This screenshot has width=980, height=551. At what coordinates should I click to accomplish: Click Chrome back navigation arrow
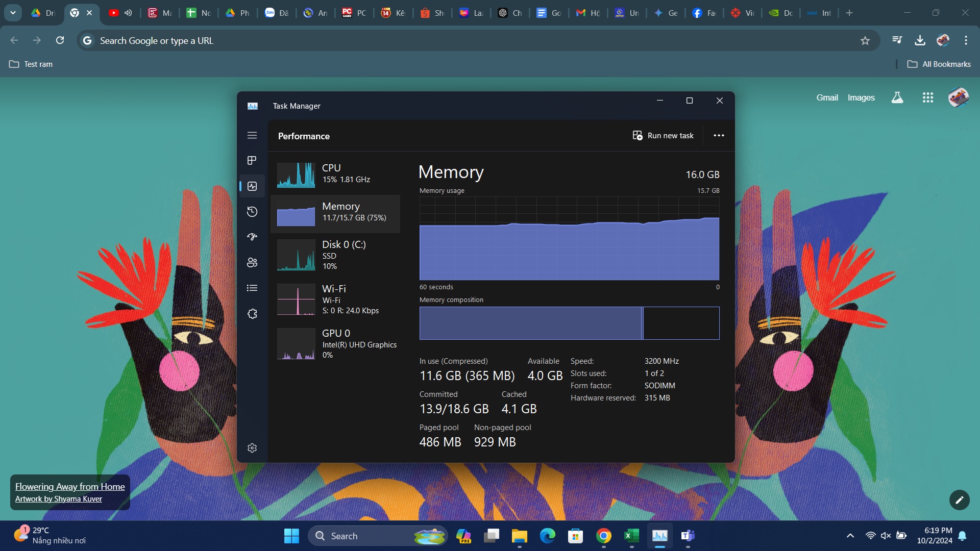point(14,40)
